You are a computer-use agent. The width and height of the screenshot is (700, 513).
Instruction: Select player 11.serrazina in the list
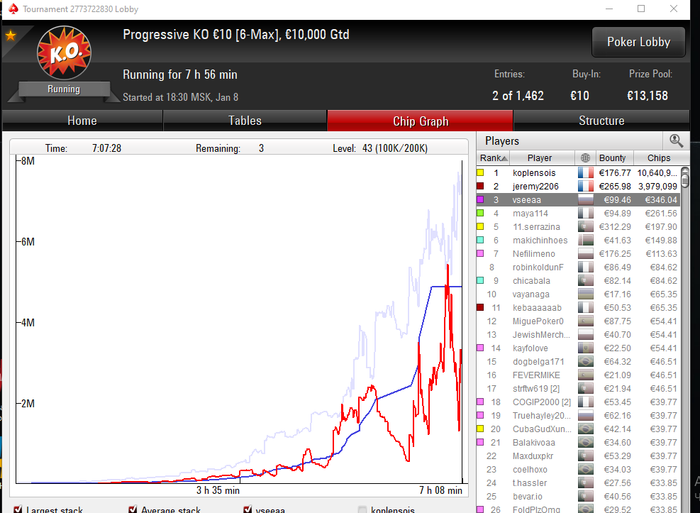click(578, 227)
